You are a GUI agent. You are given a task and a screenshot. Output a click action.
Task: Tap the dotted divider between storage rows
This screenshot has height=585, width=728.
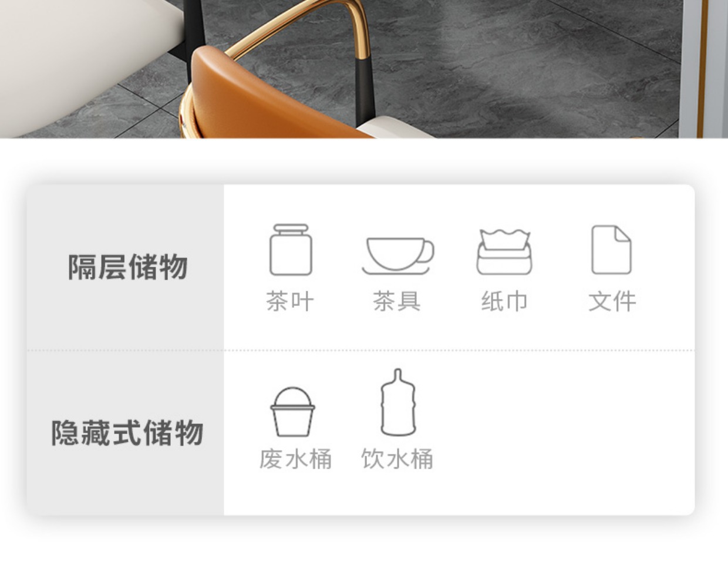pos(360,350)
